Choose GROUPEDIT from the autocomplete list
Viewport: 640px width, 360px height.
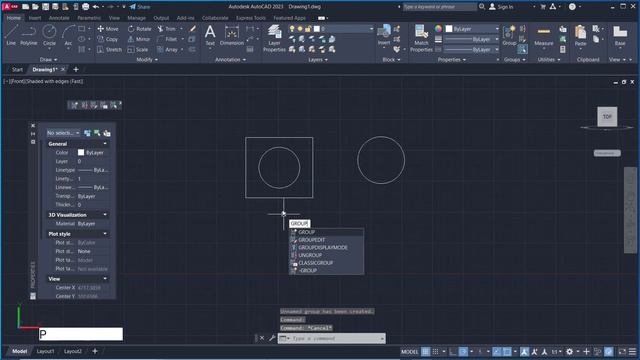point(326,240)
